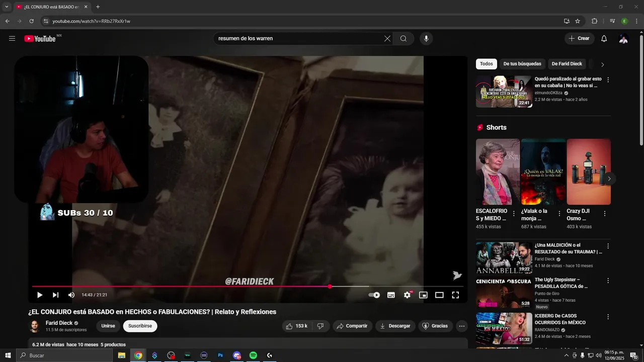Mute the video volume

point(71,295)
